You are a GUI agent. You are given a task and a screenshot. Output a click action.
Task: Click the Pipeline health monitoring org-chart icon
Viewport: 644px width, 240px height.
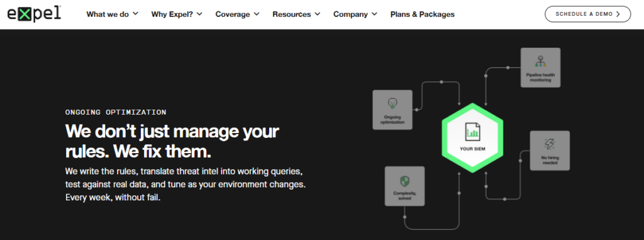tap(540, 61)
